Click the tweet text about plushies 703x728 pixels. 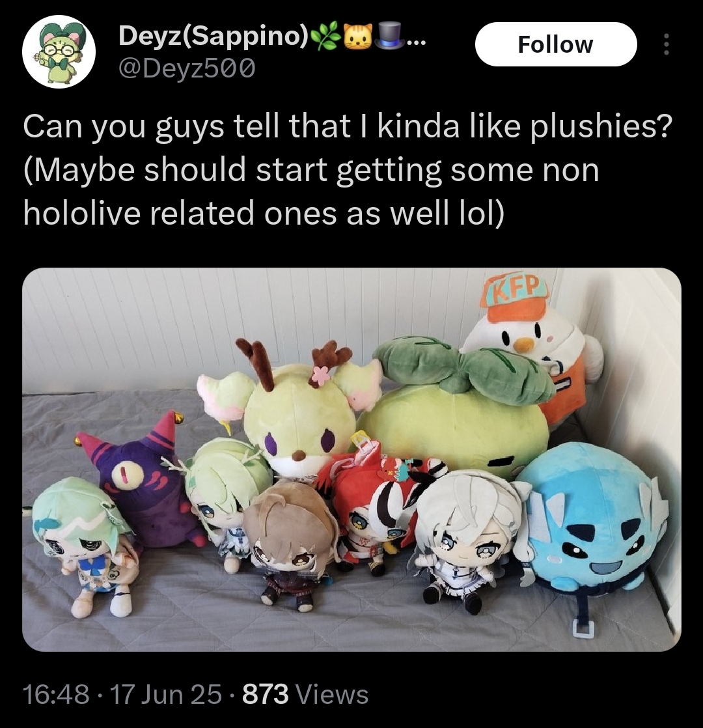pos(348,170)
